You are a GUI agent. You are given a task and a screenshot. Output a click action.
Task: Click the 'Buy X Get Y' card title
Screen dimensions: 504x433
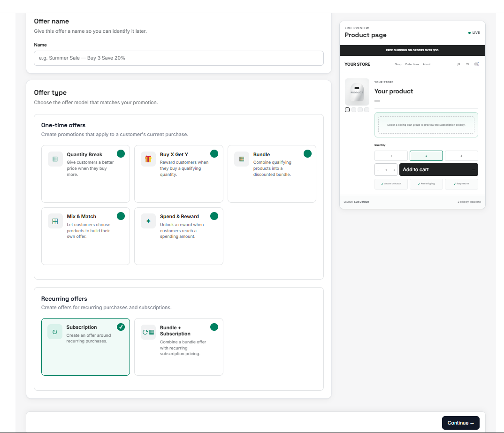coord(174,154)
